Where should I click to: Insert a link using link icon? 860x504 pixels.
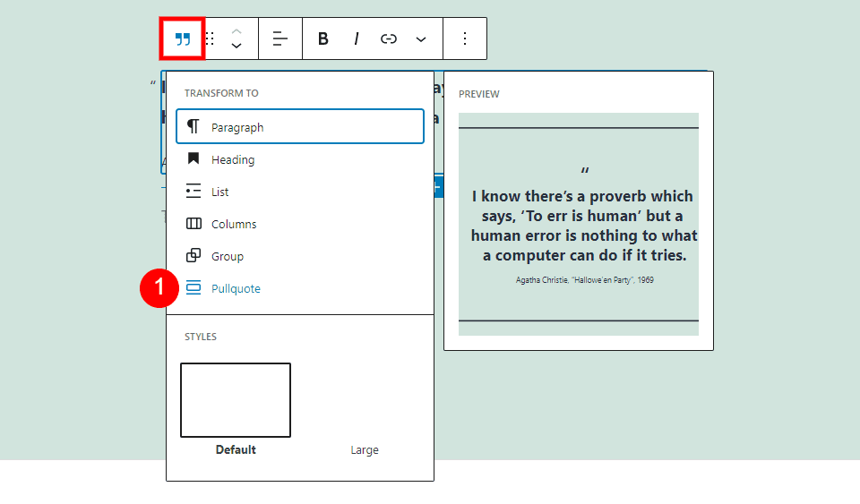tap(388, 38)
